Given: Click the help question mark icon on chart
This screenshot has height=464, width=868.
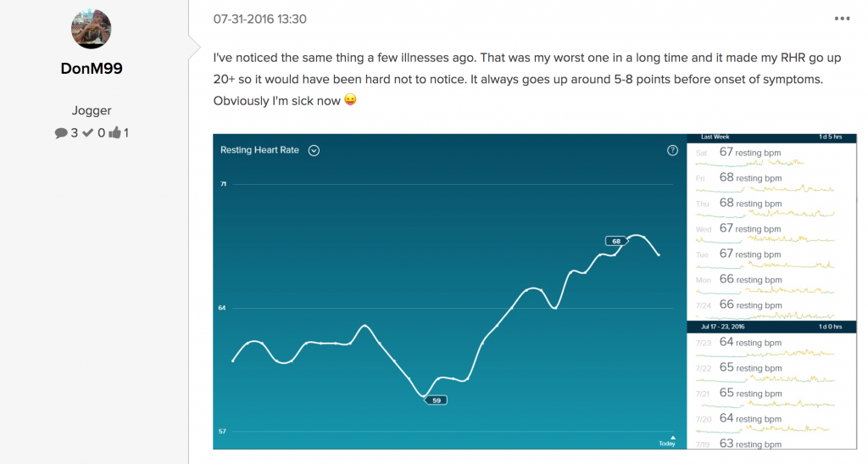Looking at the screenshot, I should click(672, 151).
